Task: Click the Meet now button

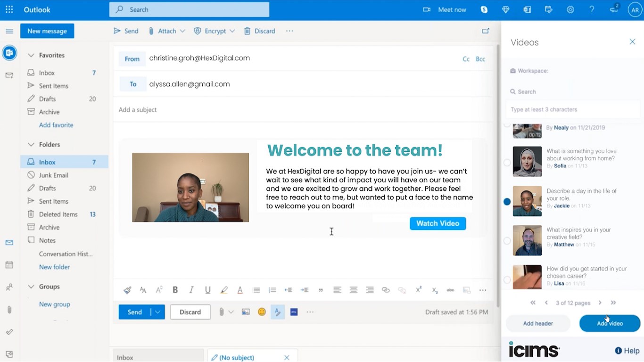Action: (x=445, y=9)
